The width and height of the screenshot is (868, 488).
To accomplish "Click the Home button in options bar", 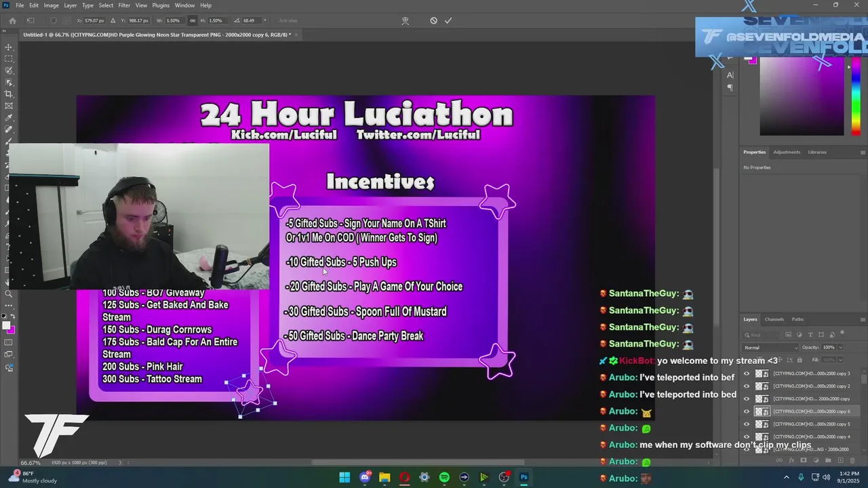I will 12,20.
